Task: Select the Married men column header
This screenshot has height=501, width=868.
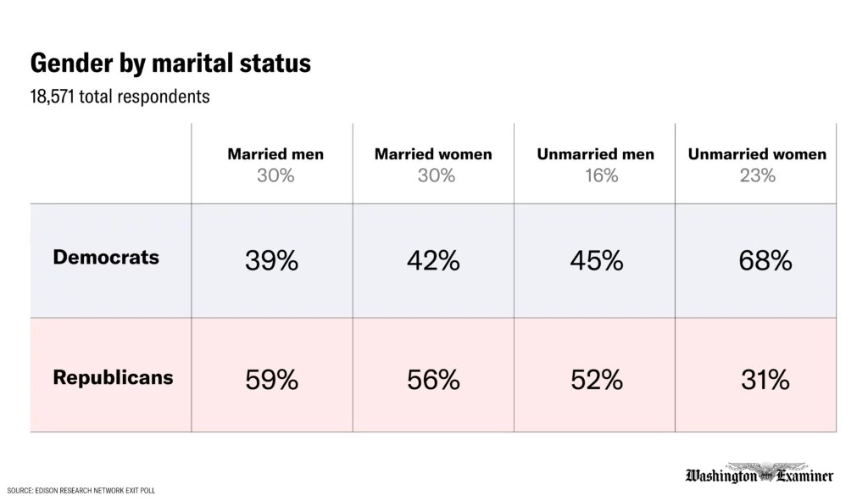Action: [x=275, y=154]
